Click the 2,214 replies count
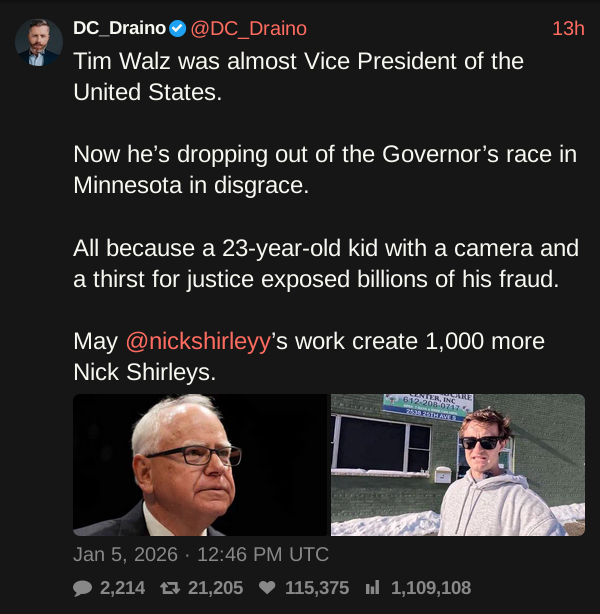Screen dimensions: 600x614 (123, 588)
